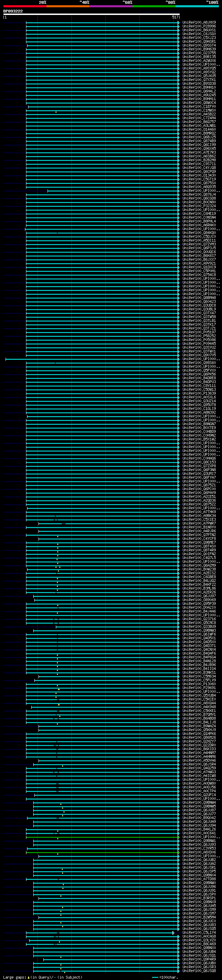Screen dimensions: 222x980
Task: Open hit UniRef100_Q95UT8
Action: click(x=199, y=405)
